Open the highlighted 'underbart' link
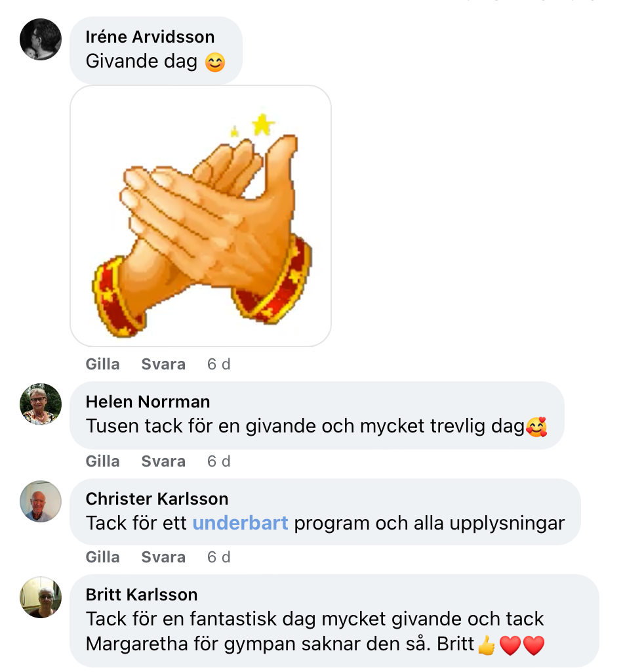 (240, 523)
